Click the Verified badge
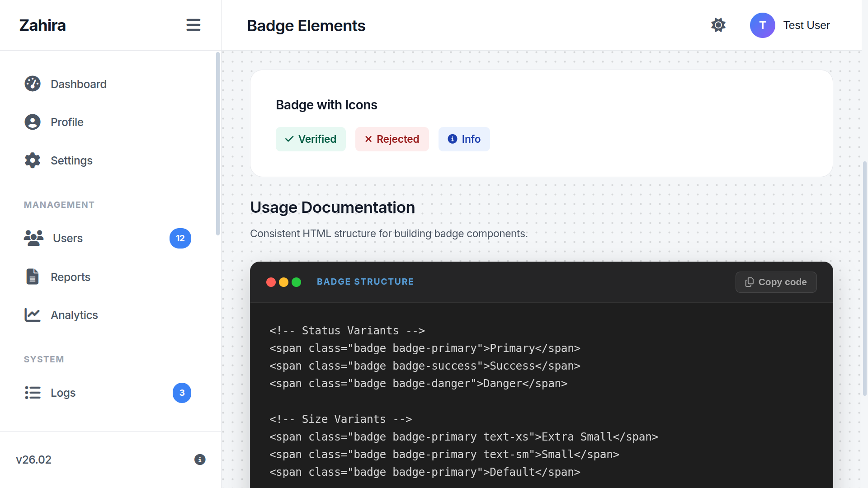 coord(311,139)
